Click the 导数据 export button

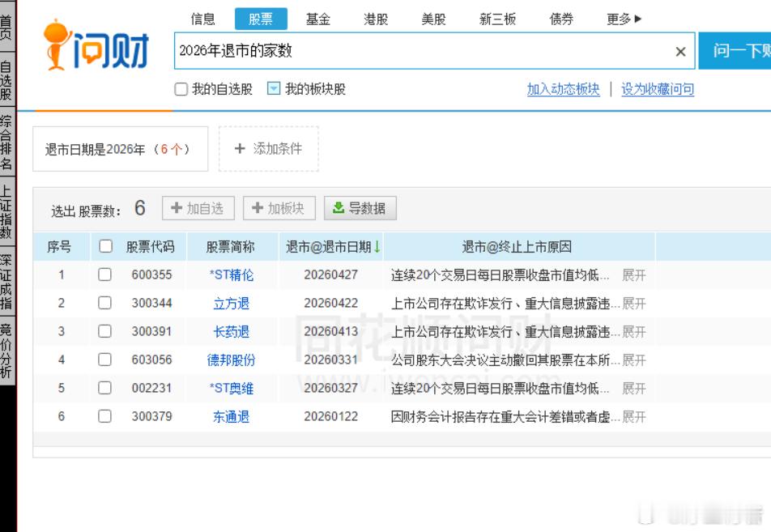click(x=360, y=208)
